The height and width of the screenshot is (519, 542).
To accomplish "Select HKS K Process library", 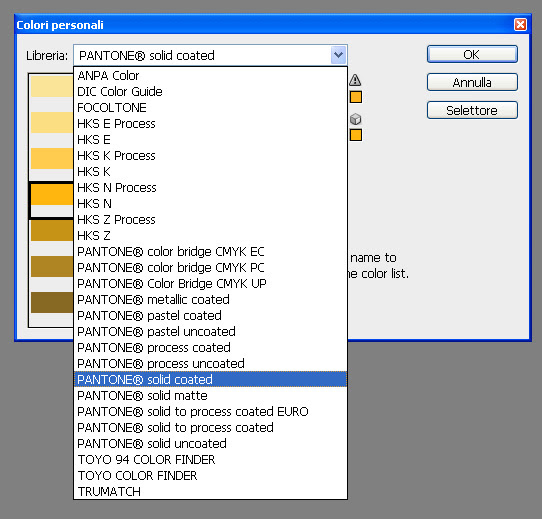I will (210, 156).
